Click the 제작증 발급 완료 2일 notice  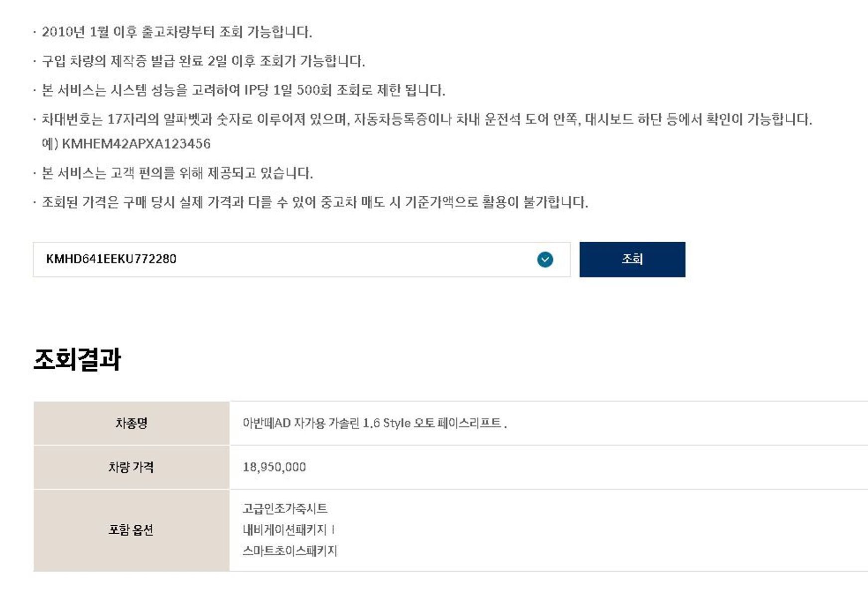[203, 61]
